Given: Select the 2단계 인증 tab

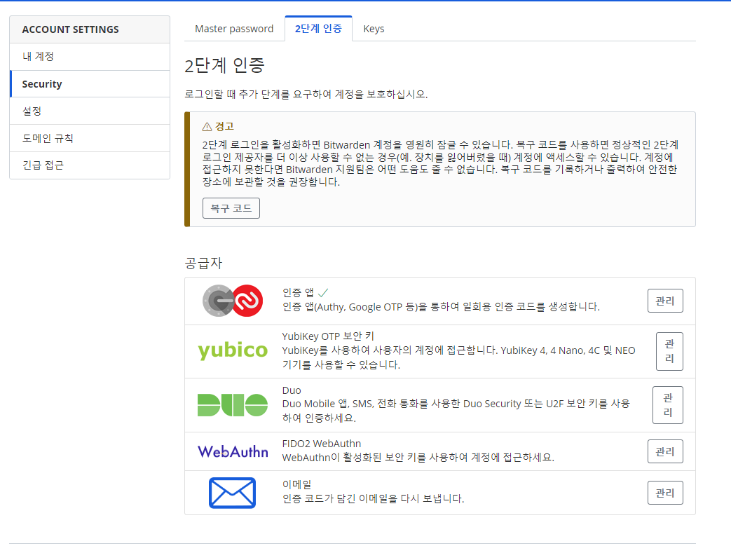Looking at the screenshot, I should (x=318, y=29).
